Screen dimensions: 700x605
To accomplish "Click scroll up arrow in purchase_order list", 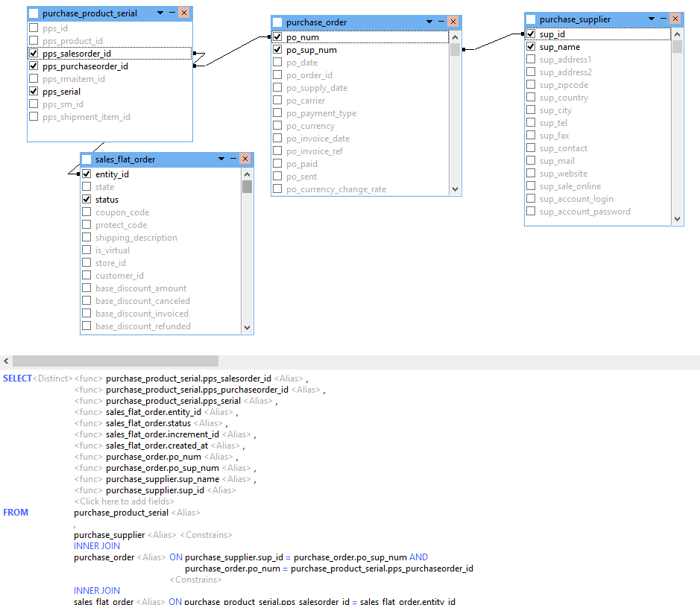I will (455, 37).
